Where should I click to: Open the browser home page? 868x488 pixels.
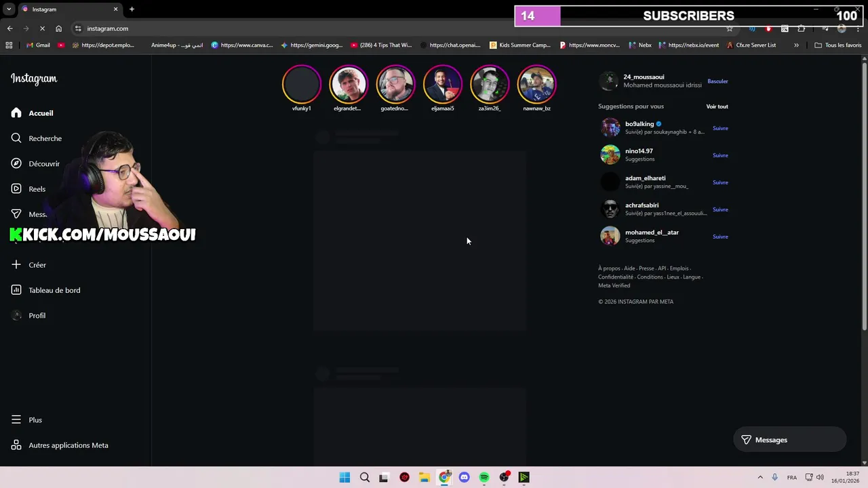(58, 28)
